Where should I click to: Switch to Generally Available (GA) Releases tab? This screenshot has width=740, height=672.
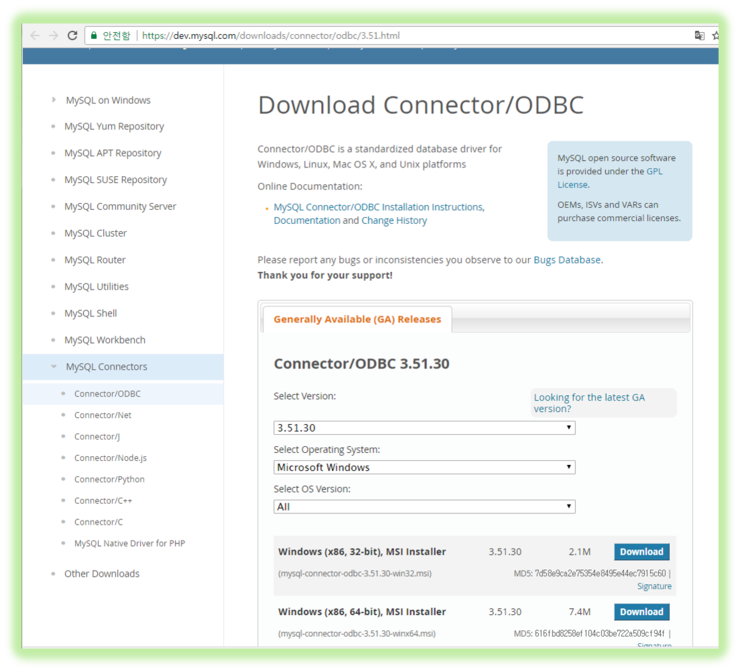tap(357, 319)
